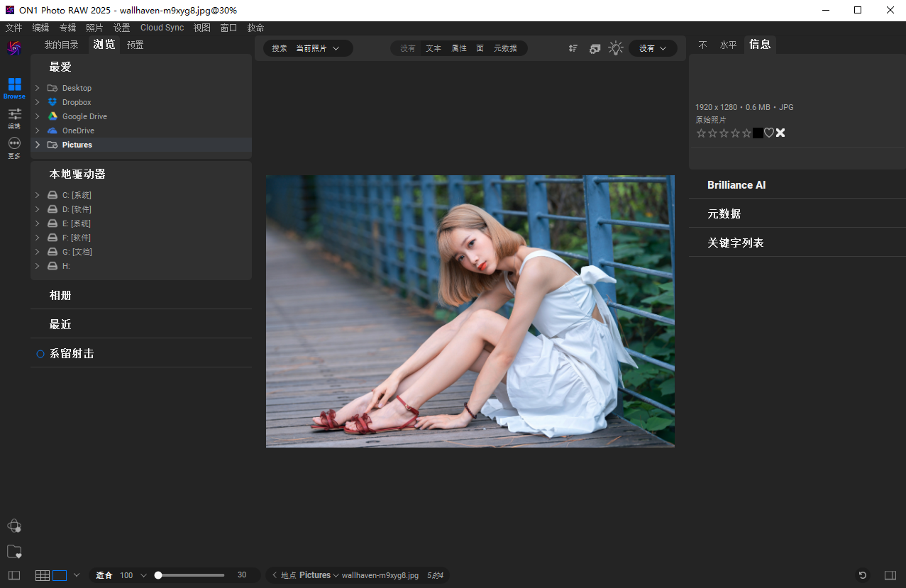This screenshot has height=588, width=906.
Task: Click the 元数据 filter button
Action: pos(505,48)
